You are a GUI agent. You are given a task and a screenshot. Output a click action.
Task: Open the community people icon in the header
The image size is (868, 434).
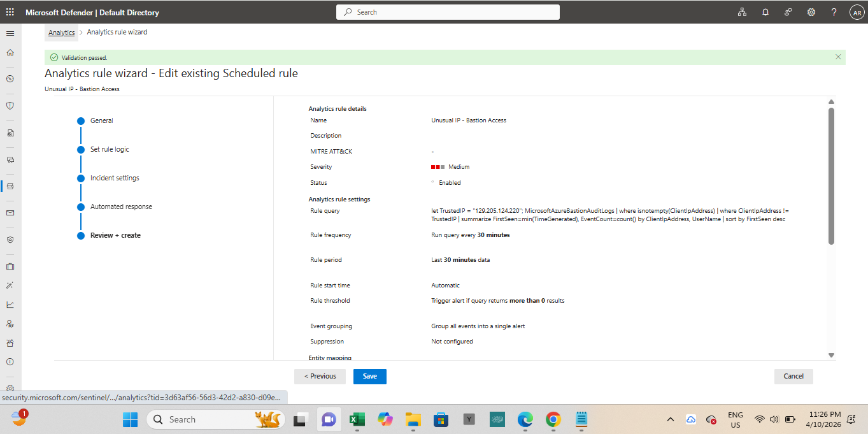[788, 12]
